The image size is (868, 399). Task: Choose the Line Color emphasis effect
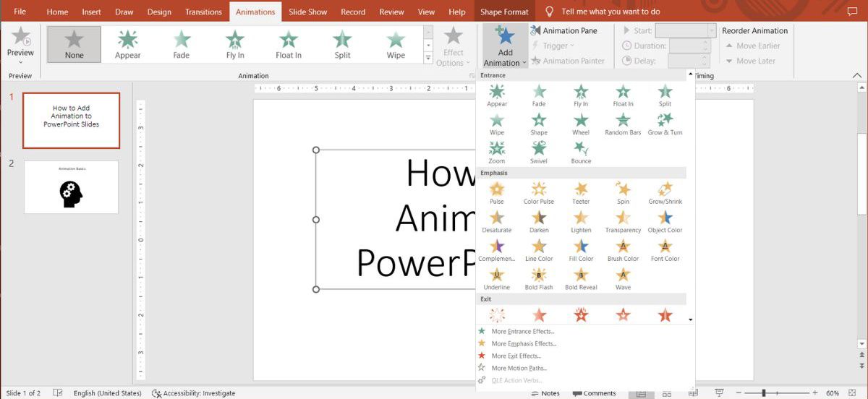[539, 250]
